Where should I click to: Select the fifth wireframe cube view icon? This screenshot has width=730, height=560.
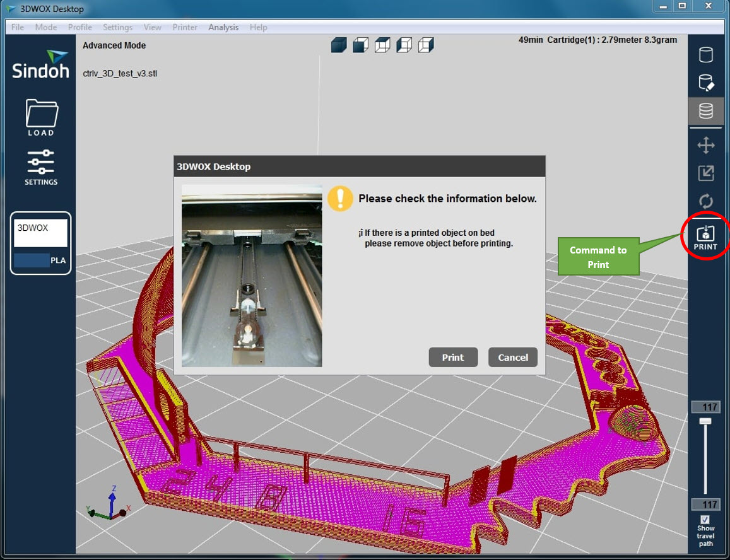[426, 45]
